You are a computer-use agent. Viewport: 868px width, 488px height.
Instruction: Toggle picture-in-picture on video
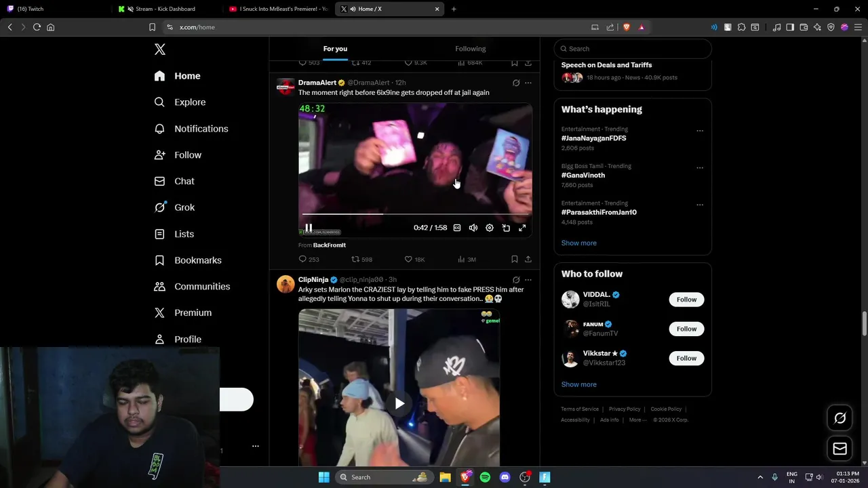point(506,228)
